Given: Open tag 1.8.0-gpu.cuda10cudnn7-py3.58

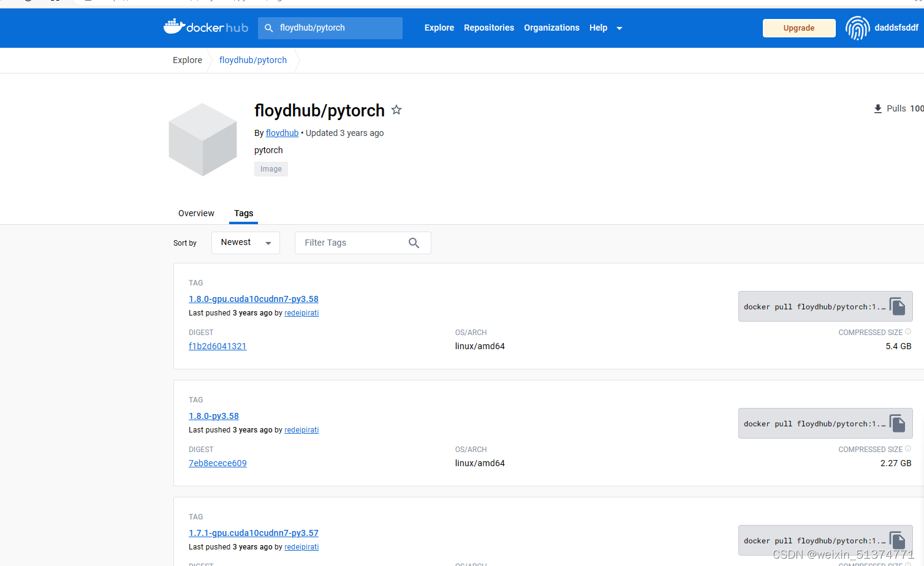Looking at the screenshot, I should coord(254,299).
